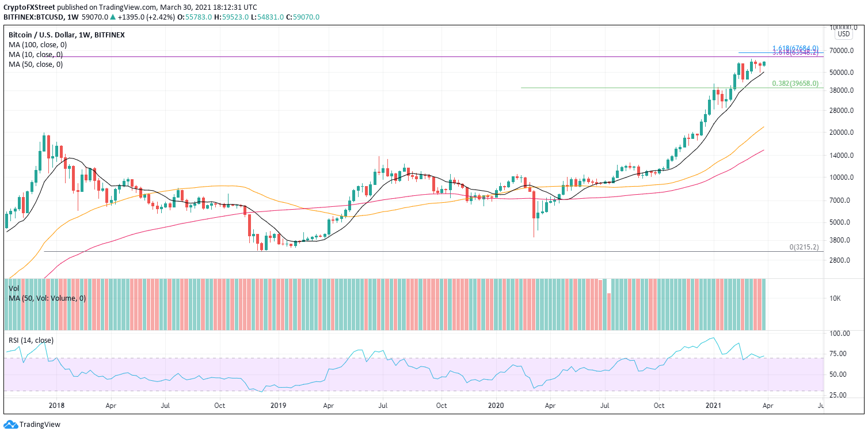Click the 2800.0 price axis label
Screen dimensions: 868x435
point(841,260)
